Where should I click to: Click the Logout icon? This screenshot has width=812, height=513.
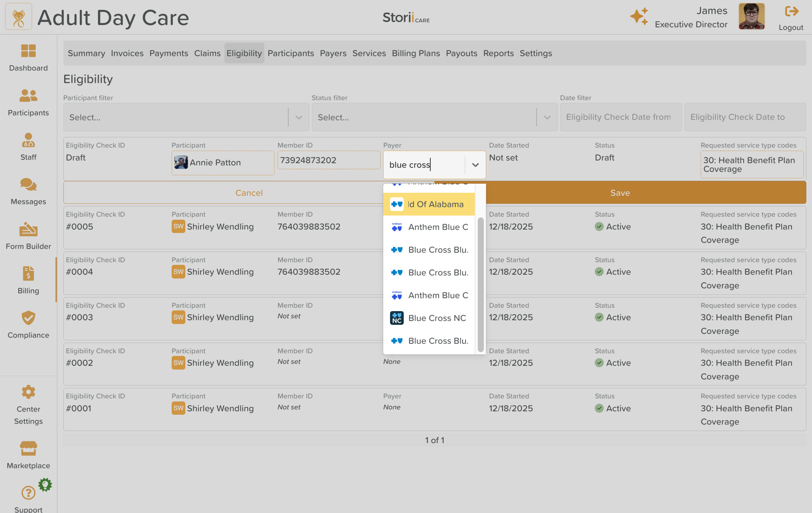coord(791,11)
